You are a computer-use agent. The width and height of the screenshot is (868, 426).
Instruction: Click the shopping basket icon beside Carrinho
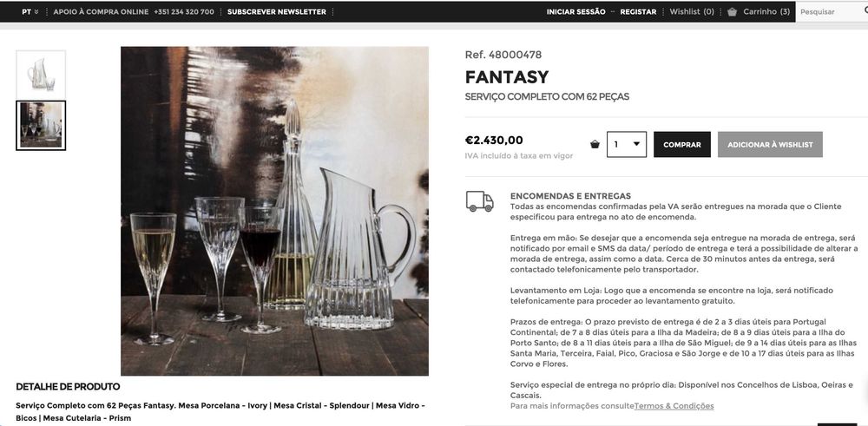pyautogui.click(x=732, y=11)
